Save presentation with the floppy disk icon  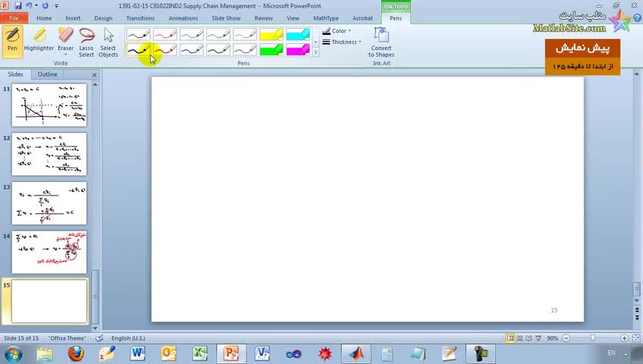pos(17,6)
